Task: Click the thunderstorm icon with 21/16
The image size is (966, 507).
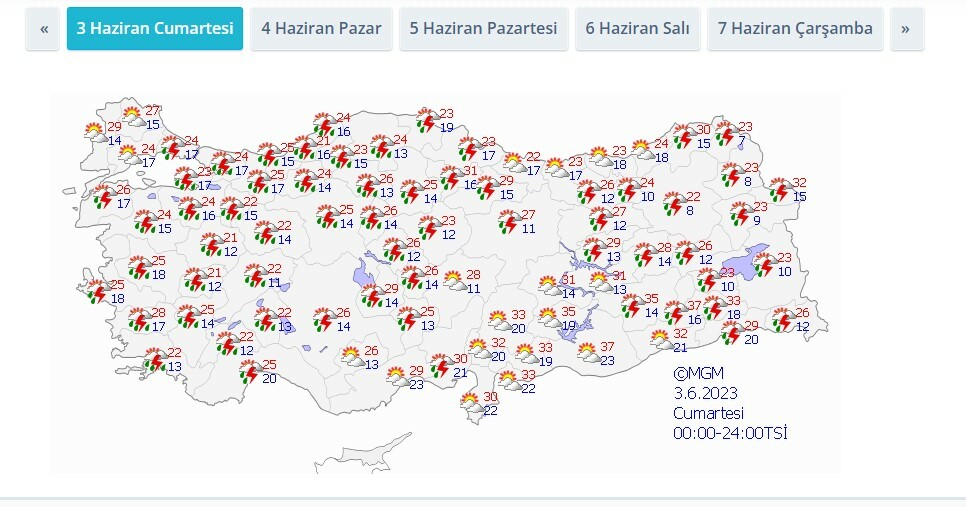Action: (304, 148)
